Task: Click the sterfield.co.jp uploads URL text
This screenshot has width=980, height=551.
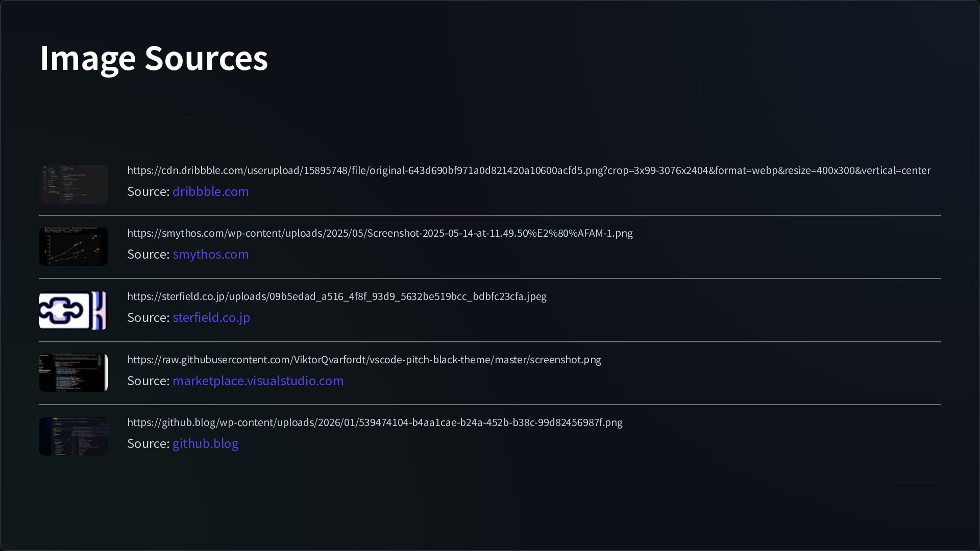Action: click(x=337, y=296)
